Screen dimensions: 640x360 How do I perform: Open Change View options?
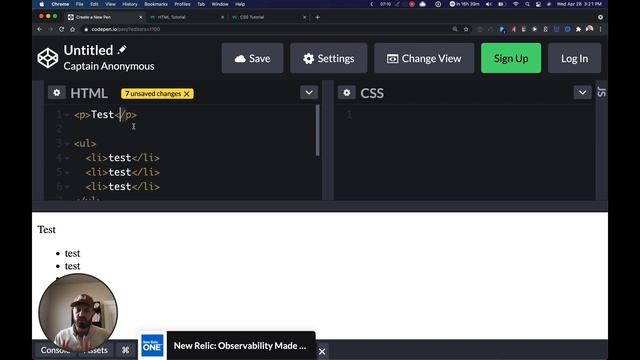424,58
